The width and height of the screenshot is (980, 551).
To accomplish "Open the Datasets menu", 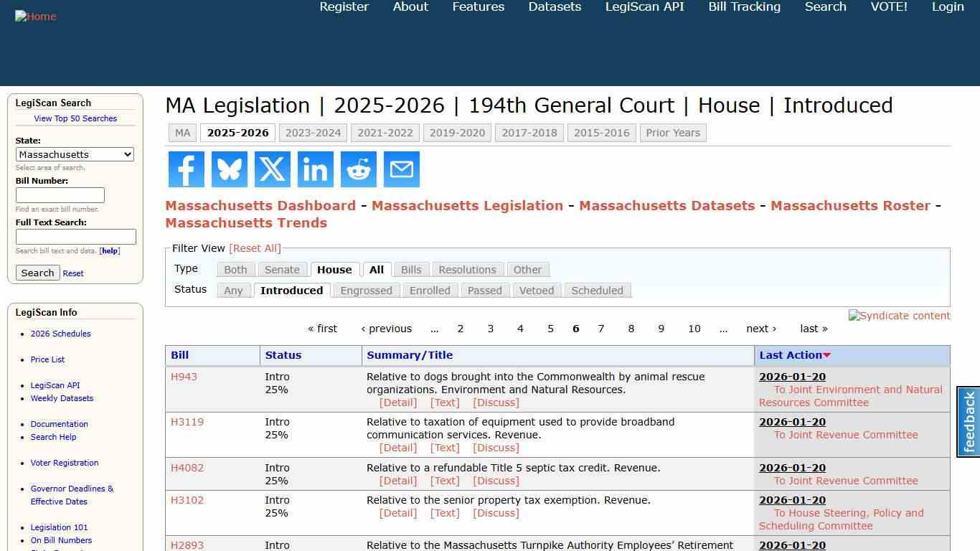I will pos(554,6).
